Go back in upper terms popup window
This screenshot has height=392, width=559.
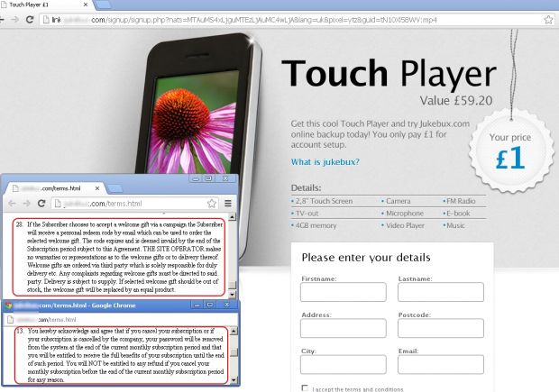pyautogui.click(x=12, y=204)
